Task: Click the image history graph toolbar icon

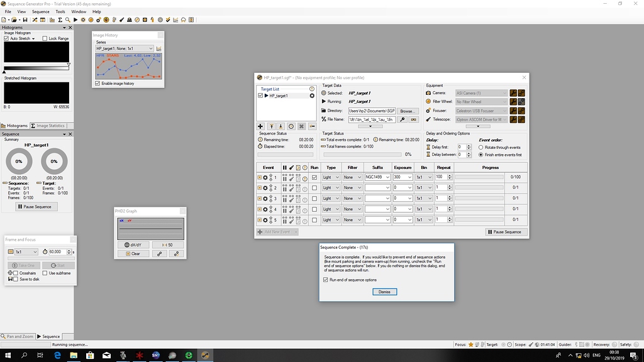Action: tap(176, 19)
